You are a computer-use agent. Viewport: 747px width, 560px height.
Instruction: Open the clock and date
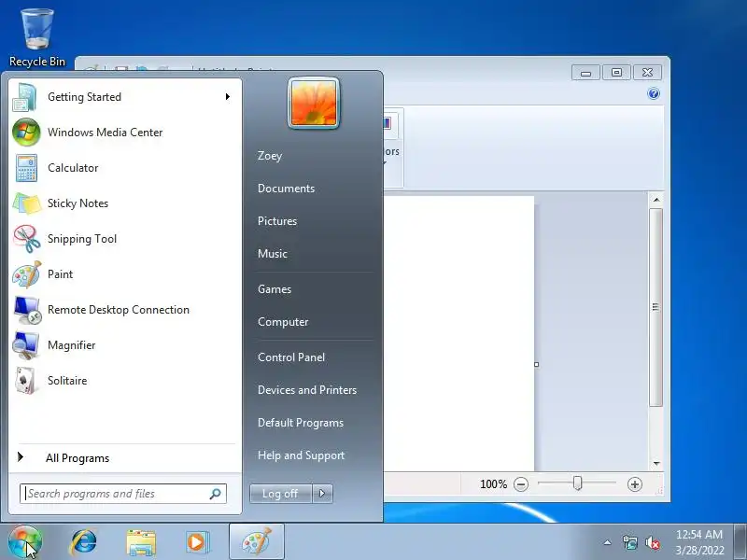coord(699,542)
